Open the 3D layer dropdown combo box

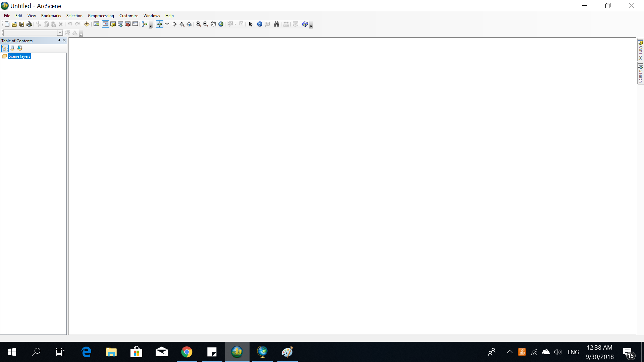click(60, 33)
